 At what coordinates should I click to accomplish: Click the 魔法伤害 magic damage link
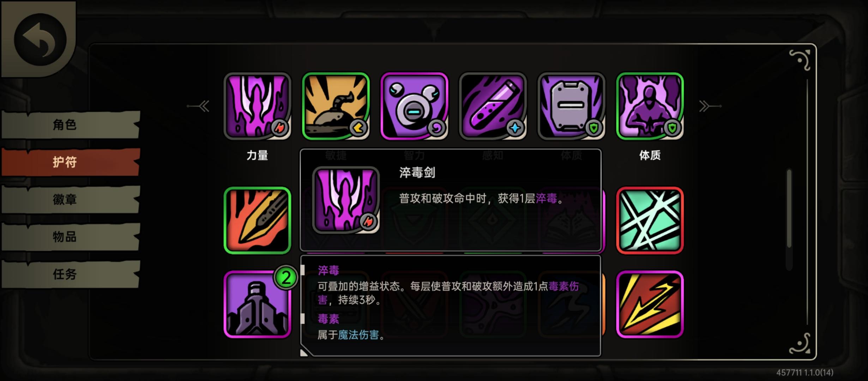[358, 335]
